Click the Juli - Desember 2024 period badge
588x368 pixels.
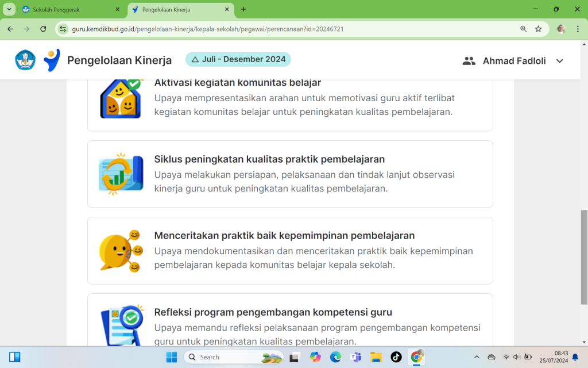238,59
